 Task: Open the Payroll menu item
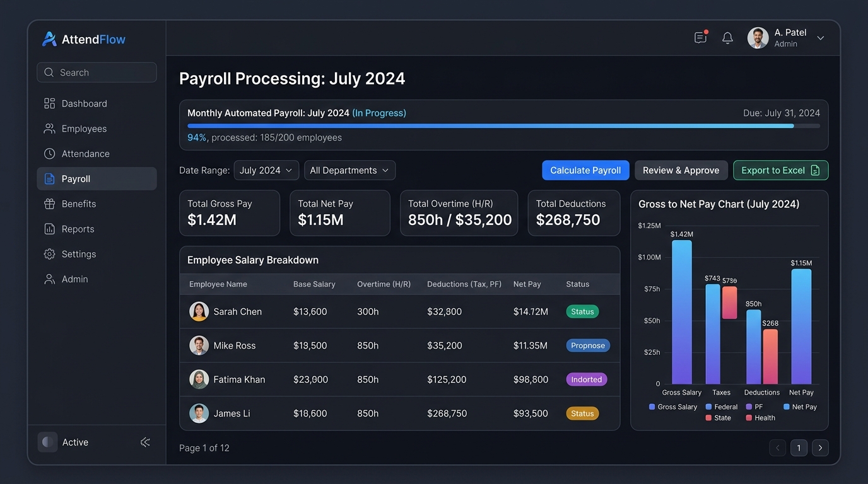pyautogui.click(x=97, y=179)
